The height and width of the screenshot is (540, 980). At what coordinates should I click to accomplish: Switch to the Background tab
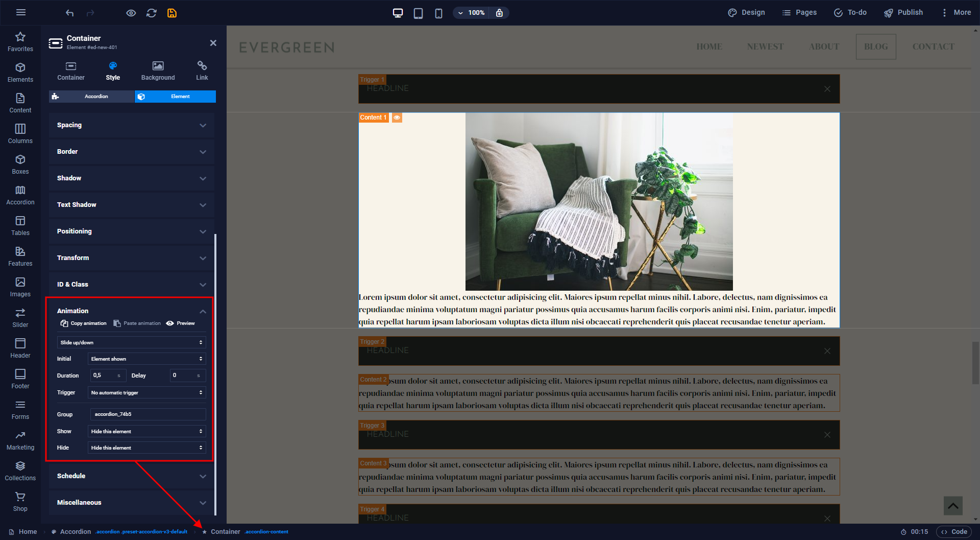point(158,71)
